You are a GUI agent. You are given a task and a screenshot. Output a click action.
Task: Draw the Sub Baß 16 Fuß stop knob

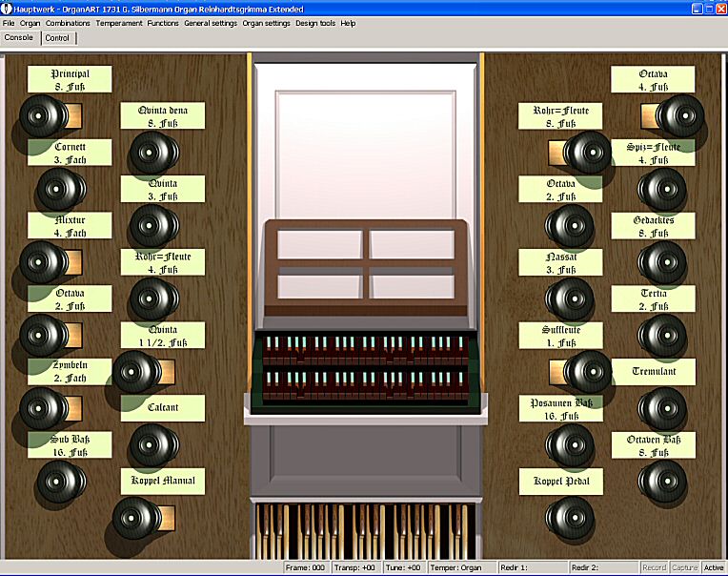(61, 482)
